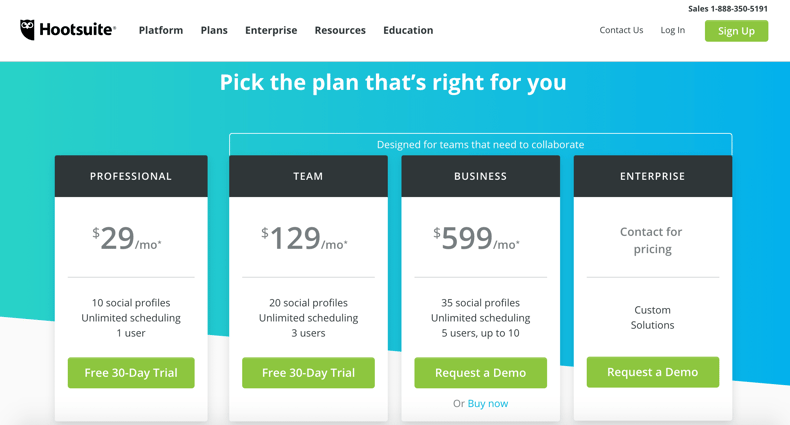Request a Demo for Business plan
The width and height of the screenshot is (790, 425).
pos(480,373)
